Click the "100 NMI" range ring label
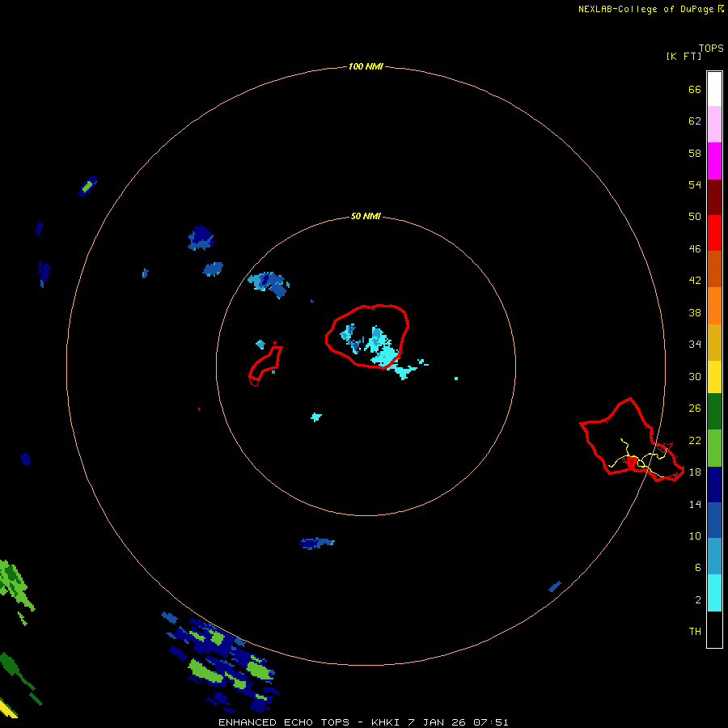The height and width of the screenshot is (728, 728). (x=366, y=66)
